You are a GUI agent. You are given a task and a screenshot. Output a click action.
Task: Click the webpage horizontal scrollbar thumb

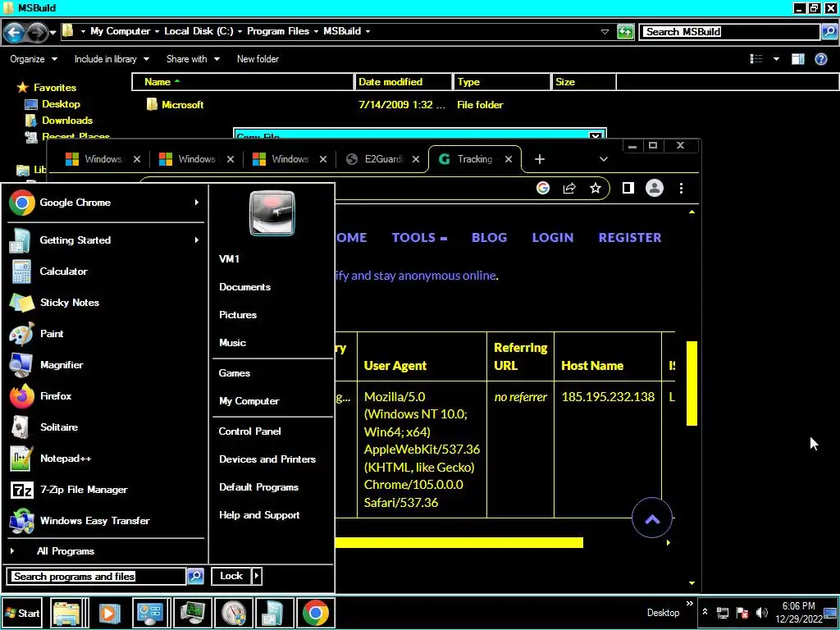(459, 543)
